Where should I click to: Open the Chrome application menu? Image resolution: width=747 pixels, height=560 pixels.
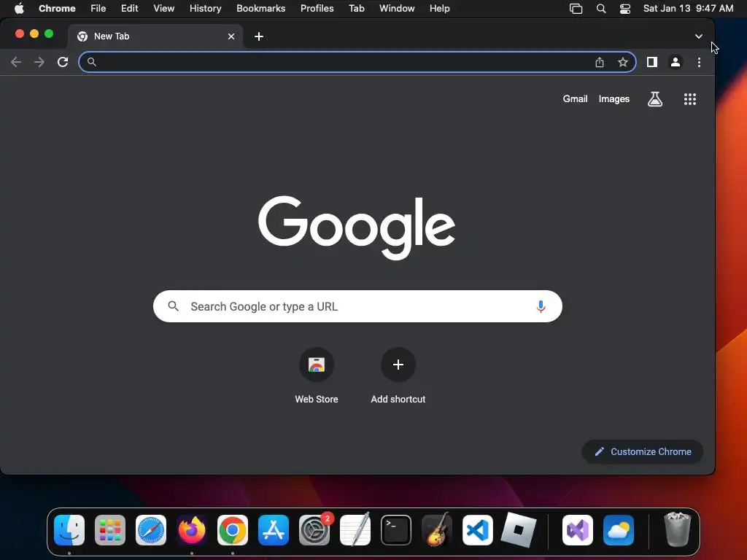pos(57,8)
